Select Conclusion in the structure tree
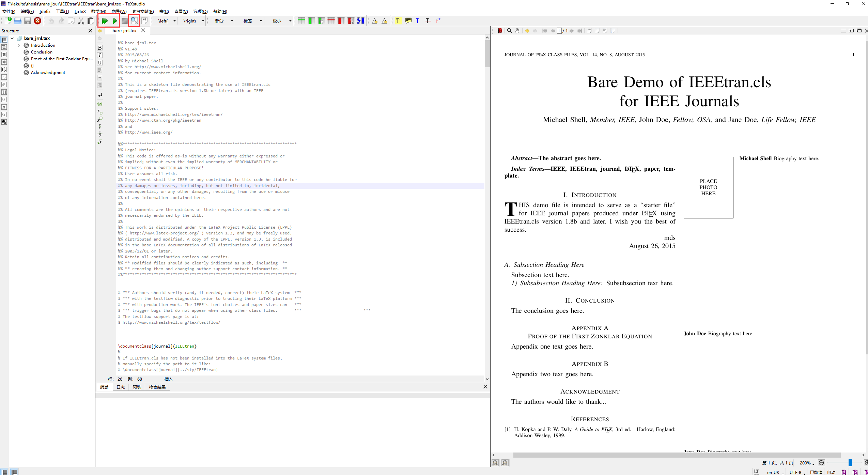 point(42,52)
